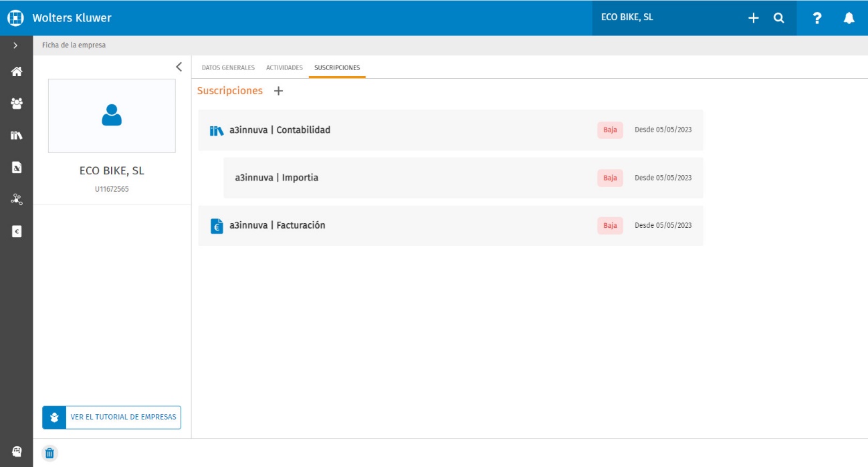Click the Ficha de la empresa breadcrumb
This screenshot has width=868, height=467.
pos(74,45)
